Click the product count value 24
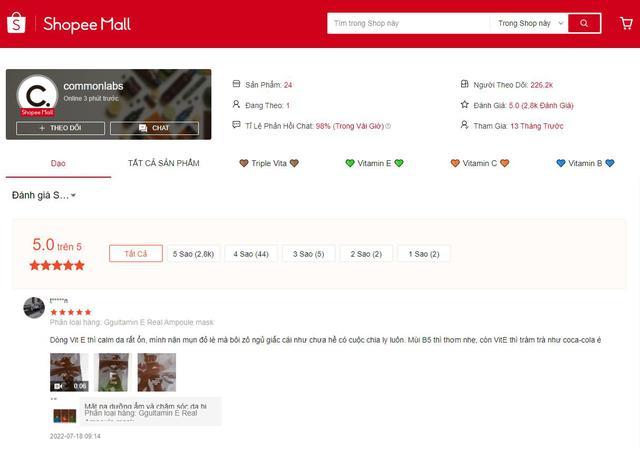The height and width of the screenshot is (455, 640). coord(288,85)
